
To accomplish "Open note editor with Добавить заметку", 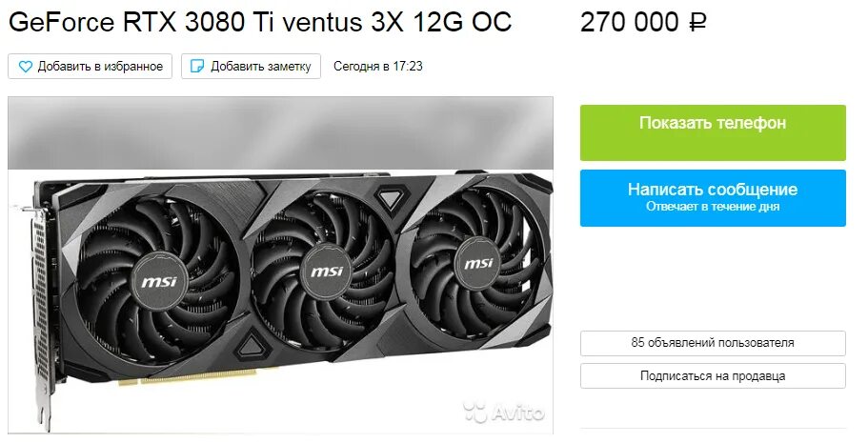I will point(251,67).
